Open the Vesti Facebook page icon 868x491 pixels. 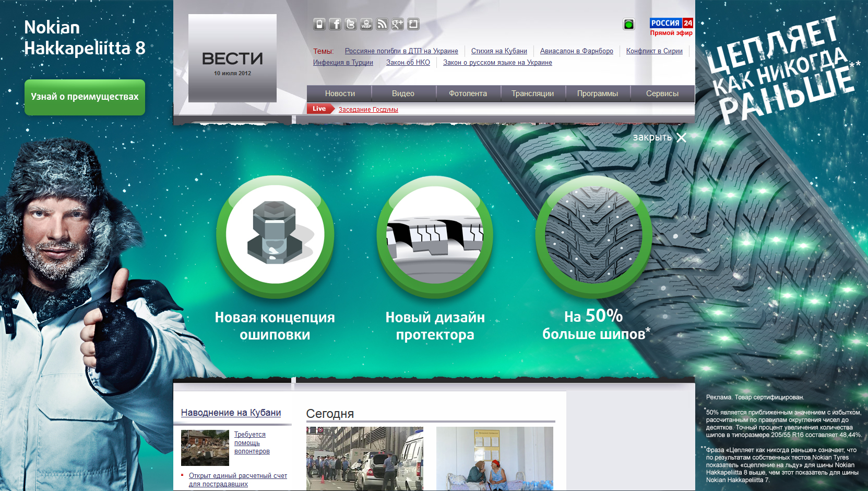pyautogui.click(x=335, y=24)
